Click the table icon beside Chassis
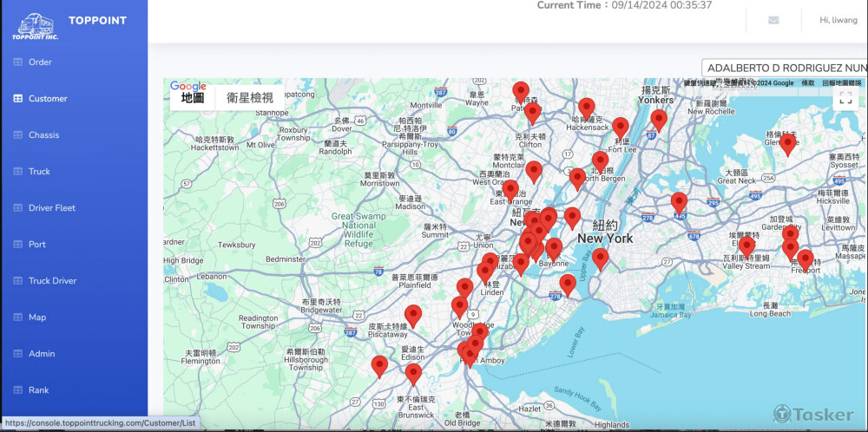 [17, 135]
